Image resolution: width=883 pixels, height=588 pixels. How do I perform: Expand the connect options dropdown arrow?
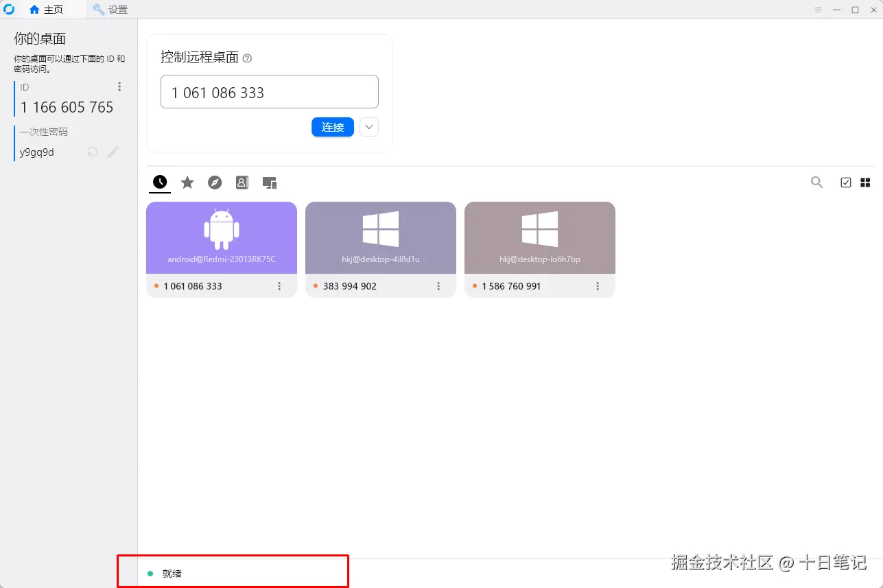pyautogui.click(x=369, y=127)
